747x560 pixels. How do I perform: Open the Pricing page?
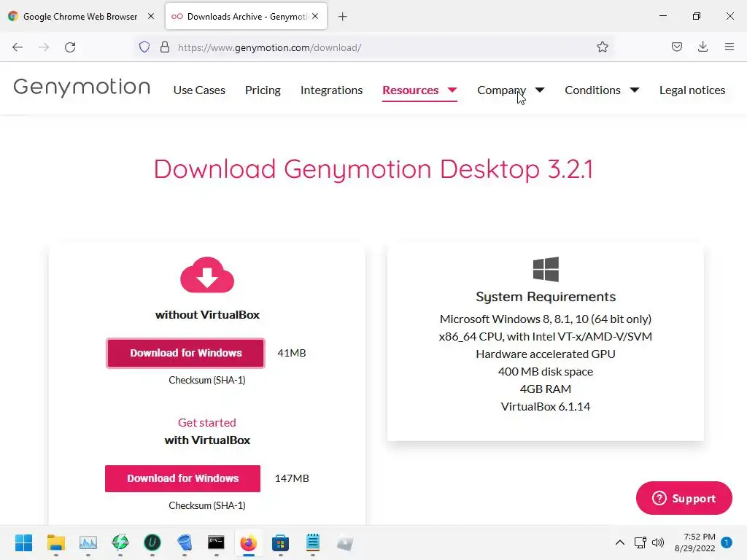click(263, 90)
